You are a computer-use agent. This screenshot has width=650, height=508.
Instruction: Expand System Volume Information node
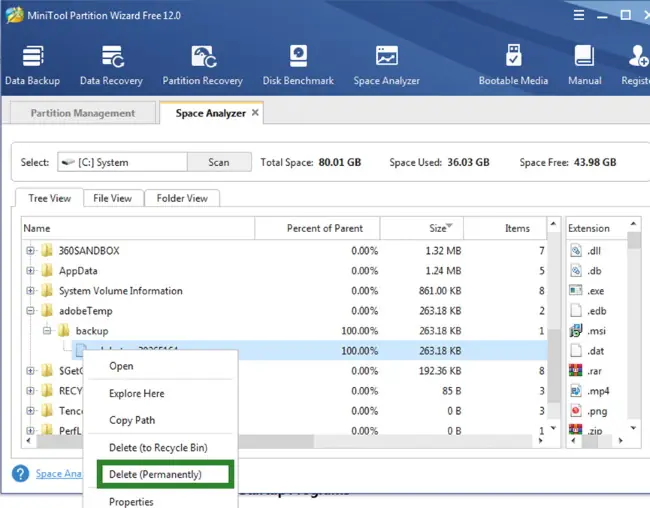point(30,290)
